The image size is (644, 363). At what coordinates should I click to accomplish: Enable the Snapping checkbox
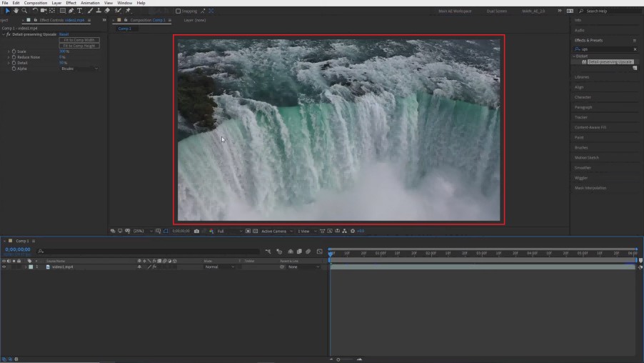[x=178, y=11]
